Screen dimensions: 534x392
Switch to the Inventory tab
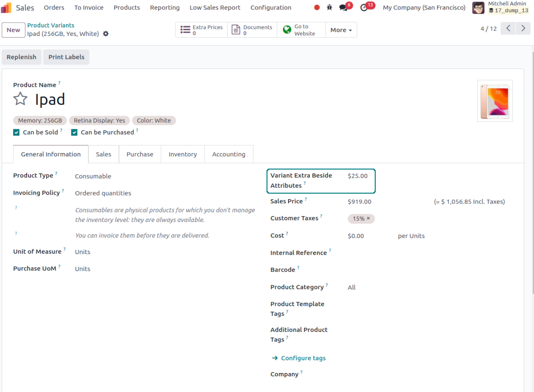182,154
